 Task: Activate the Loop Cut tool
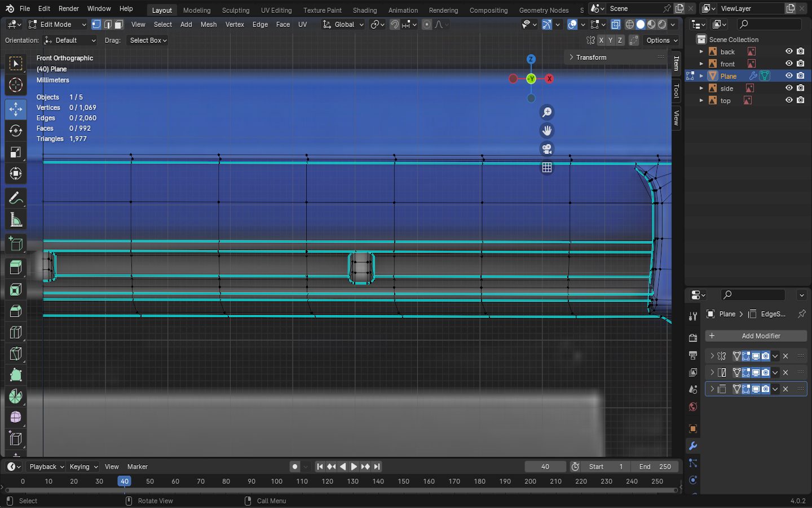coord(16,332)
